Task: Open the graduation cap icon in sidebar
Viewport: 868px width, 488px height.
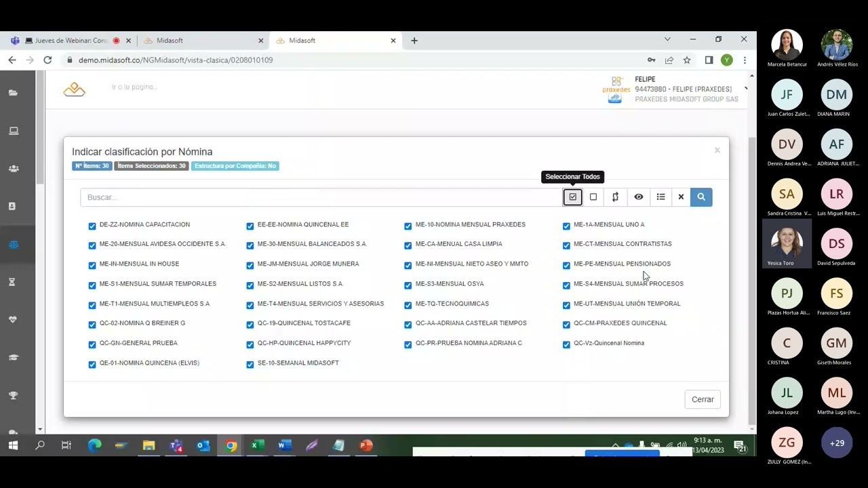Action: pos(13,357)
